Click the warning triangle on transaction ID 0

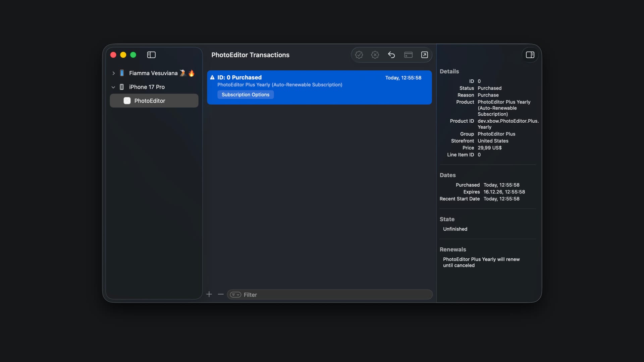tap(212, 77)
